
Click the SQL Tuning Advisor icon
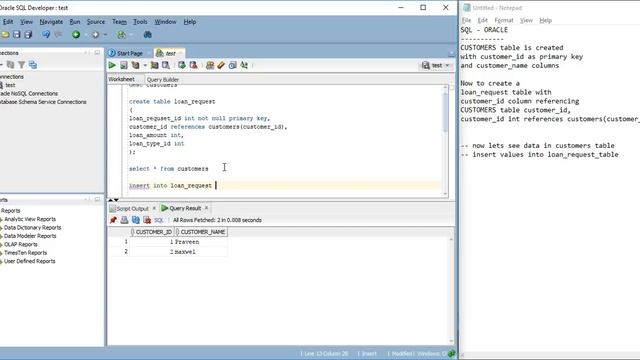tap(166, 65)
